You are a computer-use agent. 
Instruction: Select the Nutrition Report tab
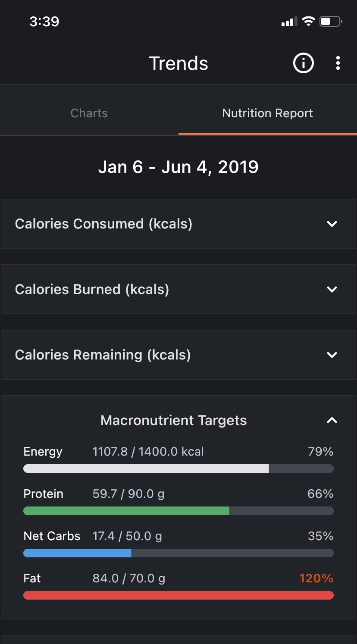point(268,113)
